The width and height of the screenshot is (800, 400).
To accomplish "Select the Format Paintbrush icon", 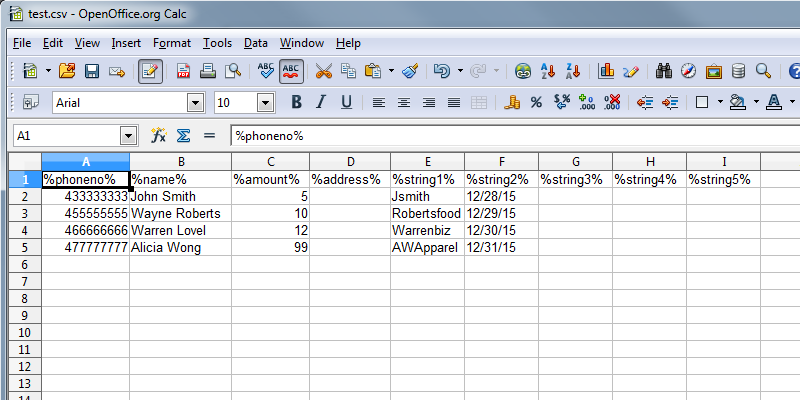I will (x=411, y=71).
